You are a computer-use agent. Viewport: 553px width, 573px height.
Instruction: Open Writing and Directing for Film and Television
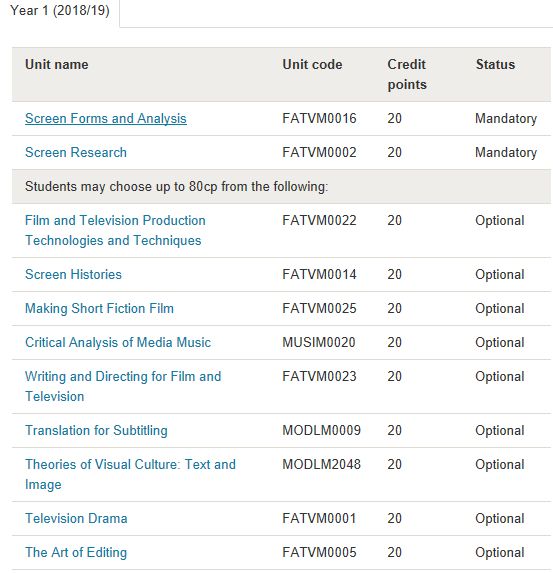(123, 386)
